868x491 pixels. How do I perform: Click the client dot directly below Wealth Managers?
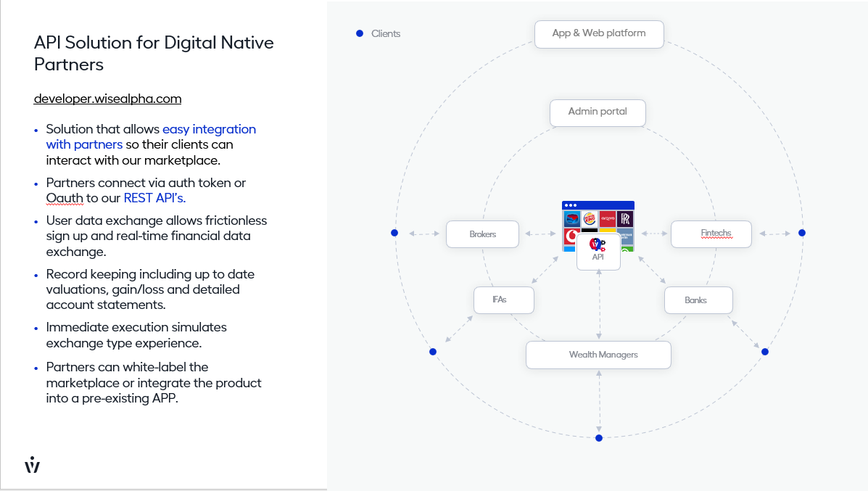click(x=599, y=438)
